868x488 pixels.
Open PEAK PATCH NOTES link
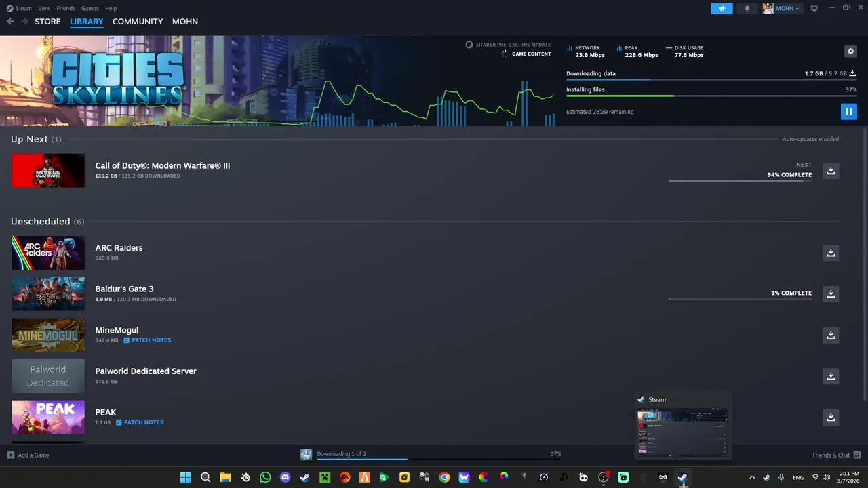point(140,422)
